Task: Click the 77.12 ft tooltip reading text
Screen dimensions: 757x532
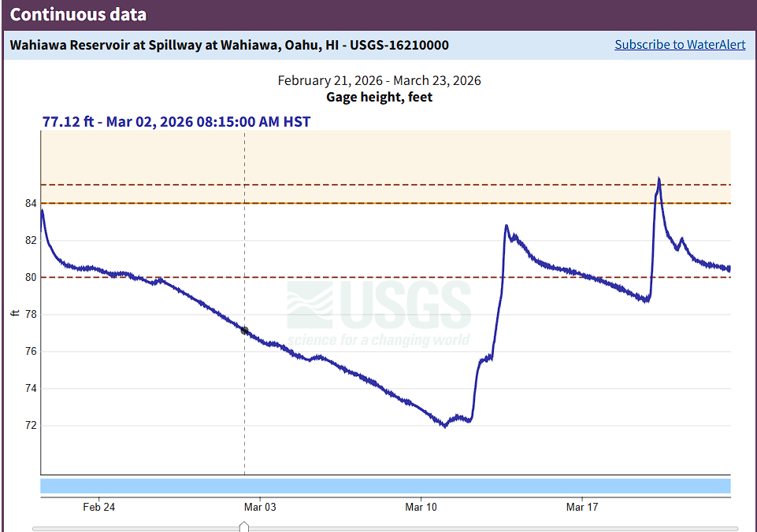Action: pyautogui.click(x=176, y=122)
